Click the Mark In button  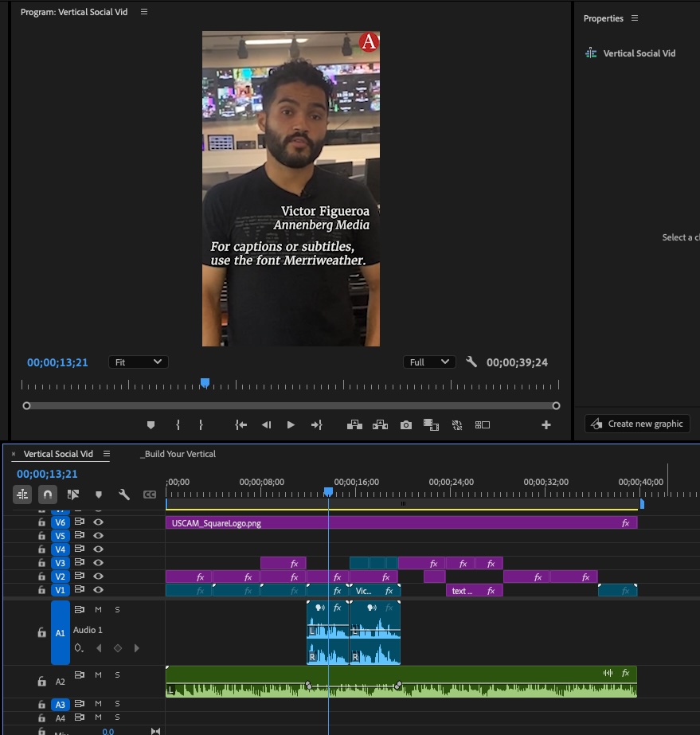[x=178, y=425]
